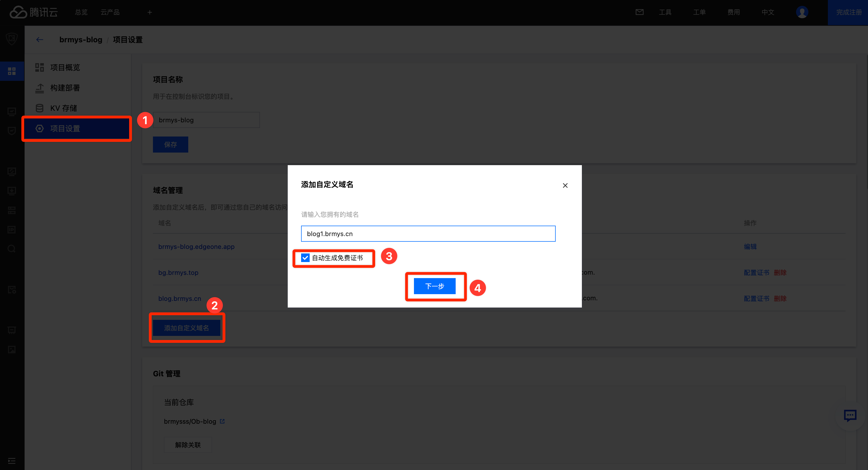Click the IP sidebar icon
Viewport: 868px width, 470px height.
pyautogui.click(x=12, y=230)
